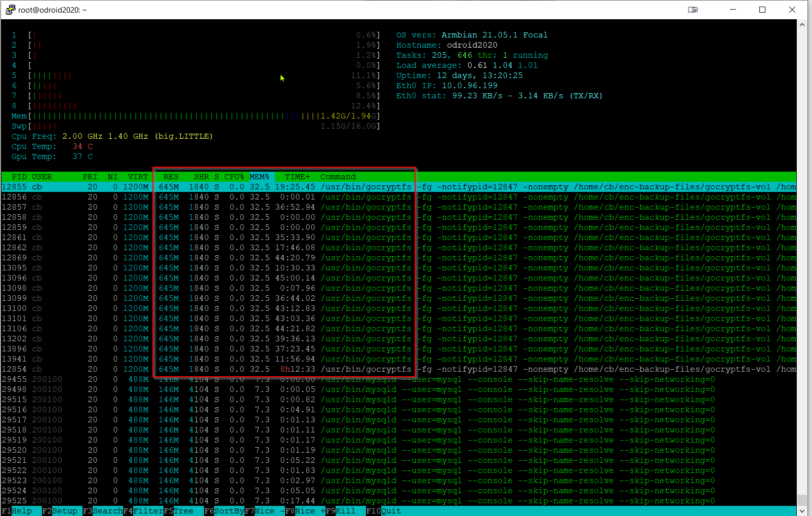812x516 pixels.
Task: Sort by the CPU% column header
Action: pyautogui.click(x=234, y=177)
